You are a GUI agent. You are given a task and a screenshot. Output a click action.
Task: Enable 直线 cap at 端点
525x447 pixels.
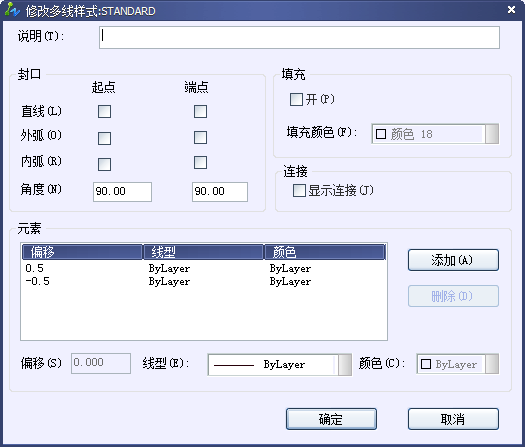click(200, 111)
